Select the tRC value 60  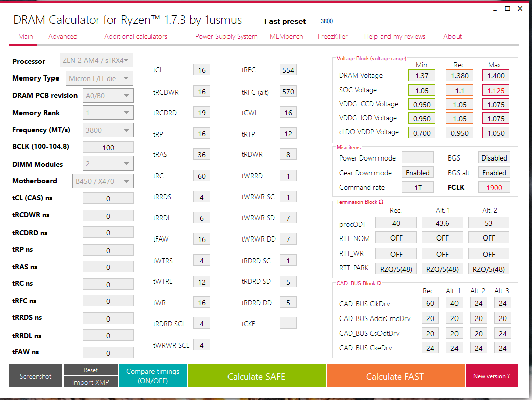202,176
